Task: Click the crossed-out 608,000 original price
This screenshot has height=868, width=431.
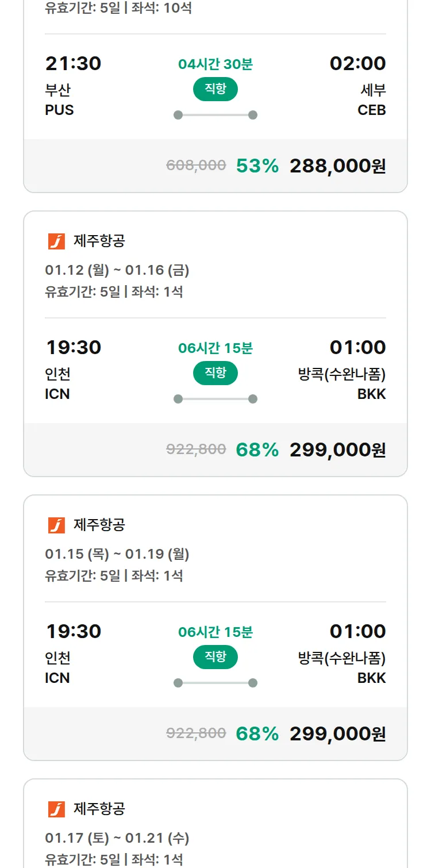Action: (196, 166)
